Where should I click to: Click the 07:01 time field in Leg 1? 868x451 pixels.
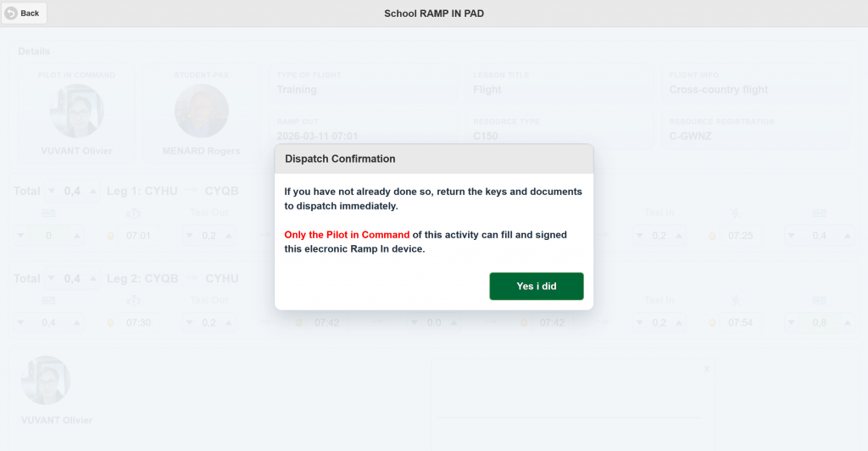138,235
